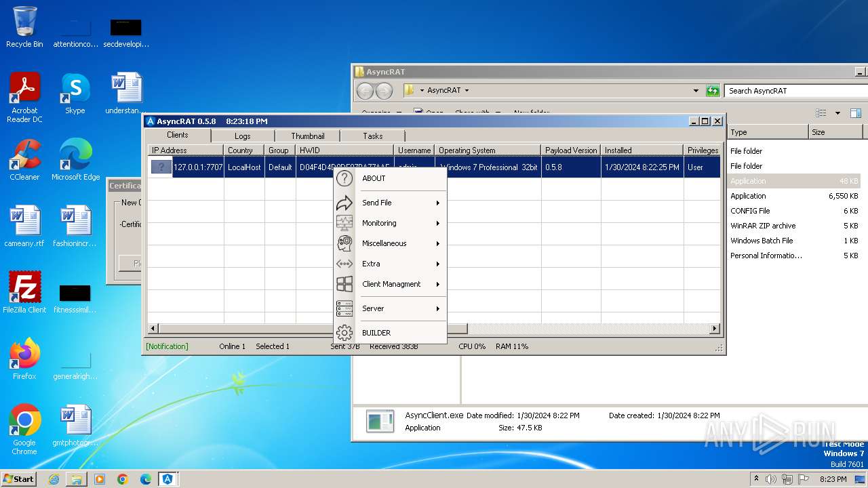Image resolution: width=868 pixels, height=488 pixels.
Task: Toggle Explorer preview pane button
Action: pos(856,113)
